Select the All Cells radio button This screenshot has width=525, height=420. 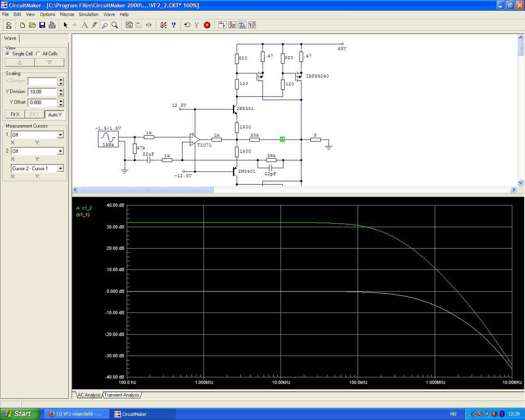click(38, 54)
